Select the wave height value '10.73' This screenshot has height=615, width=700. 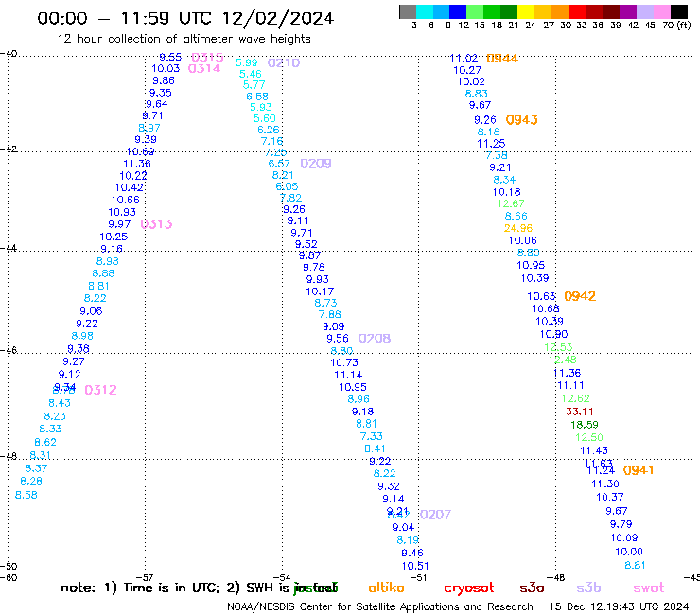344,362
